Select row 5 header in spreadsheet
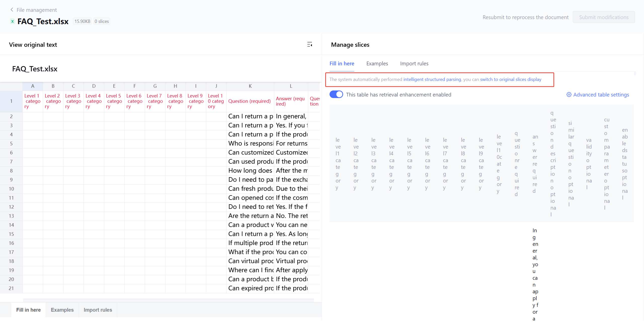Viewport: 644px width, 328px height. click(11, 144)
